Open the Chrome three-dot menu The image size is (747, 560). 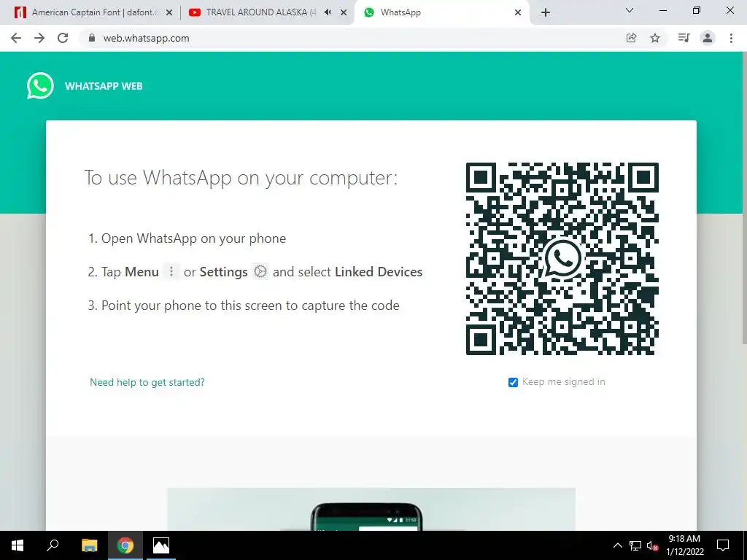[x=731, y=38]
